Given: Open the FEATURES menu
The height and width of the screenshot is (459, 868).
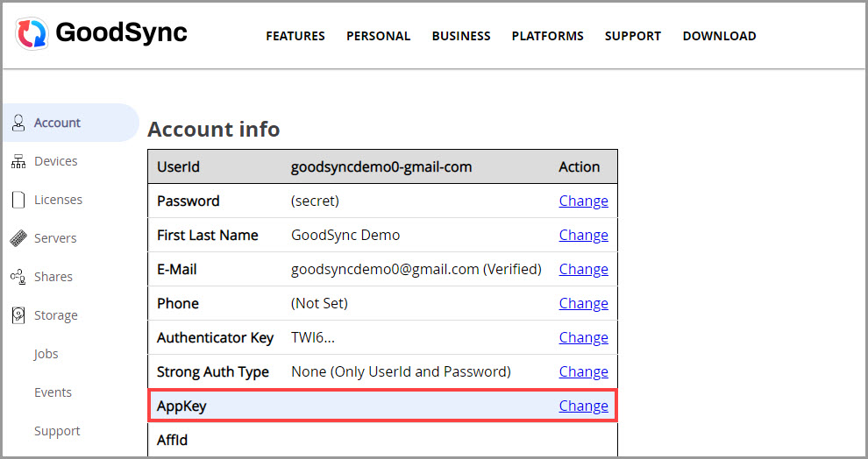Looking at the screenshot, I should [295, 36].
